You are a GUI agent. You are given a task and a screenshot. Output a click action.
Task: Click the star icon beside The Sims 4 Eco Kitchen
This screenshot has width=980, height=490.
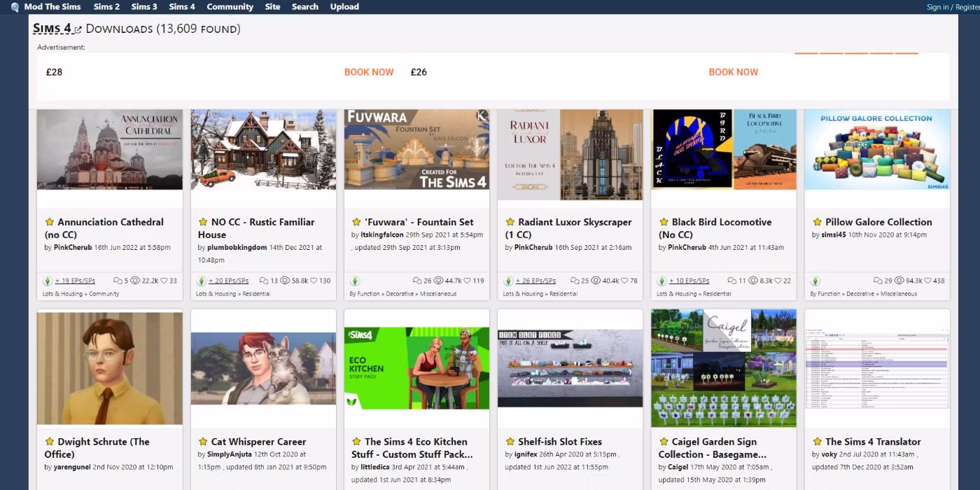[356, 442]
